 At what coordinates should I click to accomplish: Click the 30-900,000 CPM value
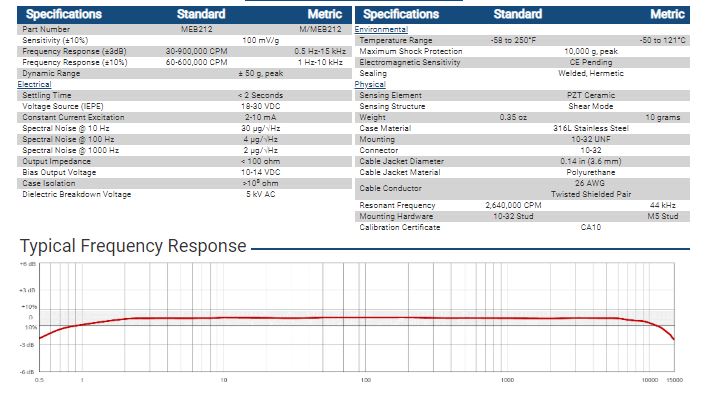point(196,51)
